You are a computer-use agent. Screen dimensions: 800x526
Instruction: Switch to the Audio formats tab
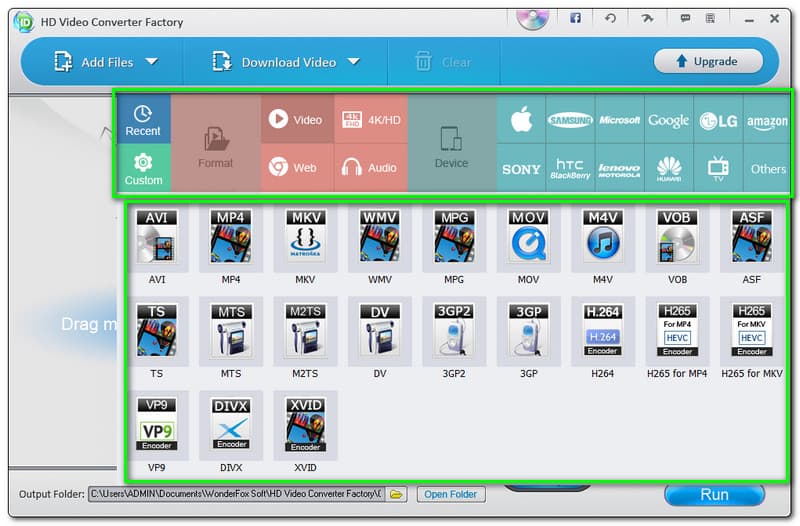369,168
